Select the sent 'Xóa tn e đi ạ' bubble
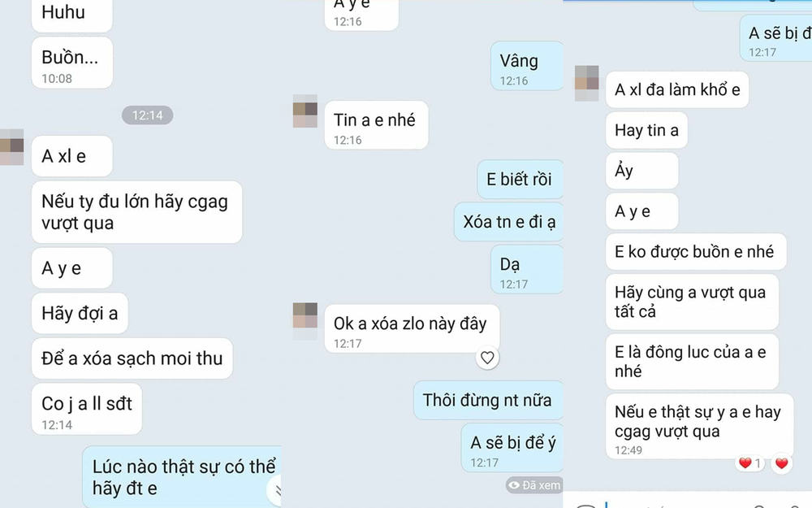The width and height of the screenshot is (812, 508). 508,222
